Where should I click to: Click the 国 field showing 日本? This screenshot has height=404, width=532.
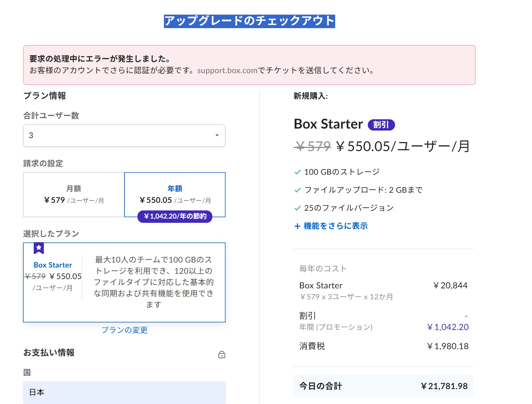(x=124, y=392)
